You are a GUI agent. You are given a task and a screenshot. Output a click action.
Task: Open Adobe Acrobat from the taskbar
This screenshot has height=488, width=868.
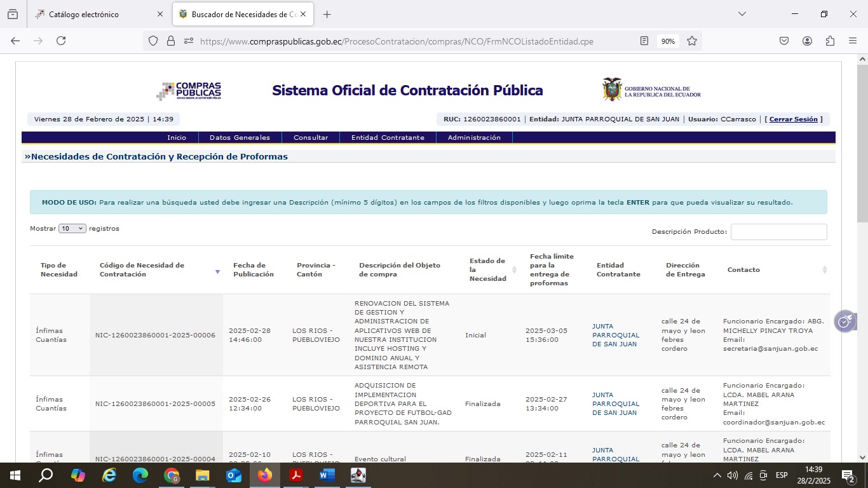click(x=295, y=475)
